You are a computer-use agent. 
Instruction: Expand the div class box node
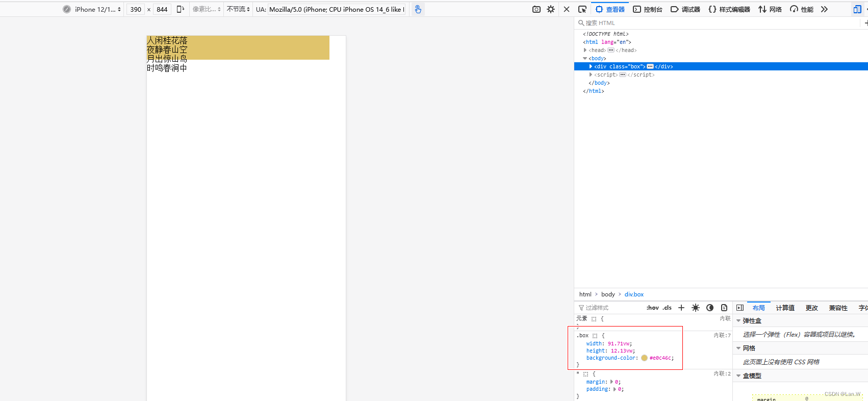[x=591, y=66]
